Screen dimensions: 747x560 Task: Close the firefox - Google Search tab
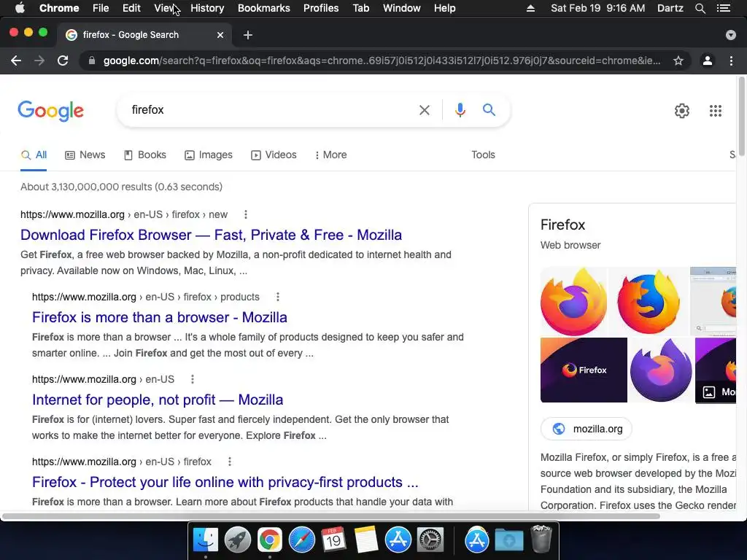220,35
